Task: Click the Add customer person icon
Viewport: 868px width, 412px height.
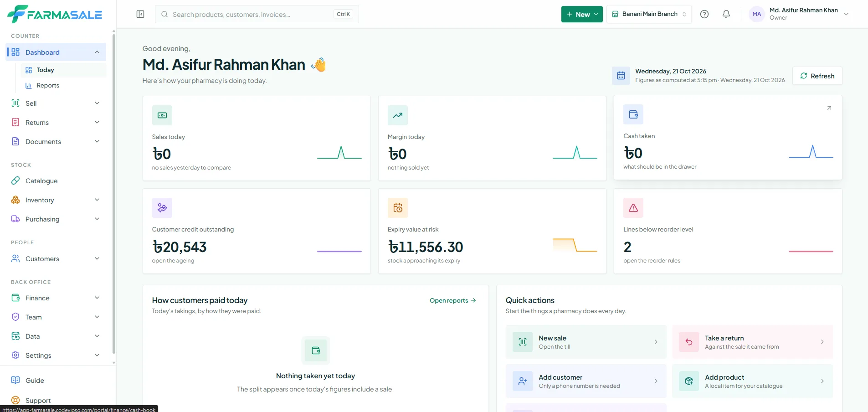Action: [x=523, y=381]
